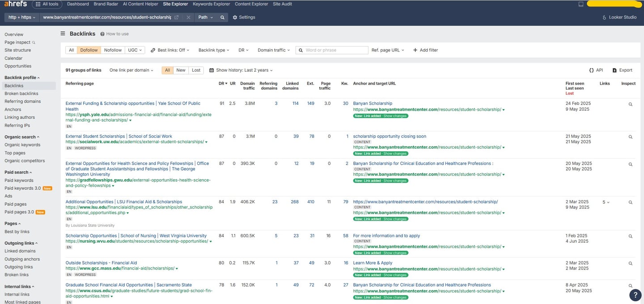Screen dimensions: 644x304
Task: Inspect the Yale School of Public Health backlink
Action: pyautogui.click(x=630, y=104)
